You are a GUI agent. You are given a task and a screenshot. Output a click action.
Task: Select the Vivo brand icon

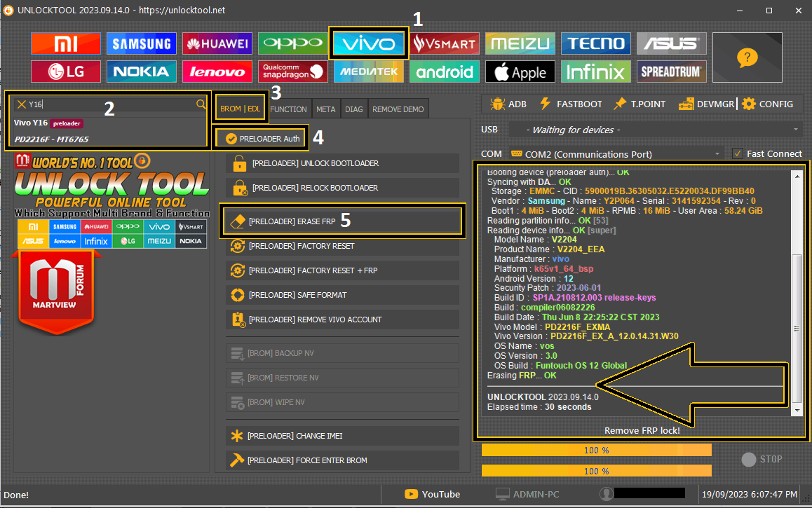coord(368,43)
